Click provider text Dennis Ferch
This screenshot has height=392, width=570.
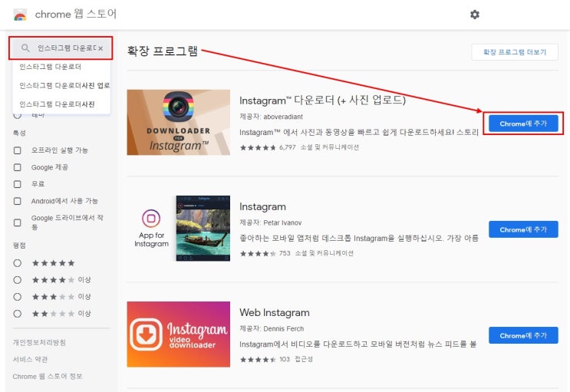[283, 329]
